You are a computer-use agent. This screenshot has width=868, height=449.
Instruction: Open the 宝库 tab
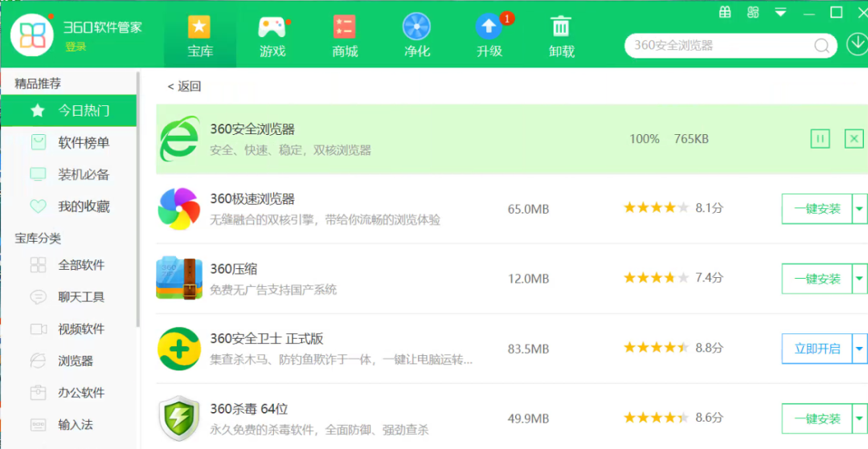point(200,35)
